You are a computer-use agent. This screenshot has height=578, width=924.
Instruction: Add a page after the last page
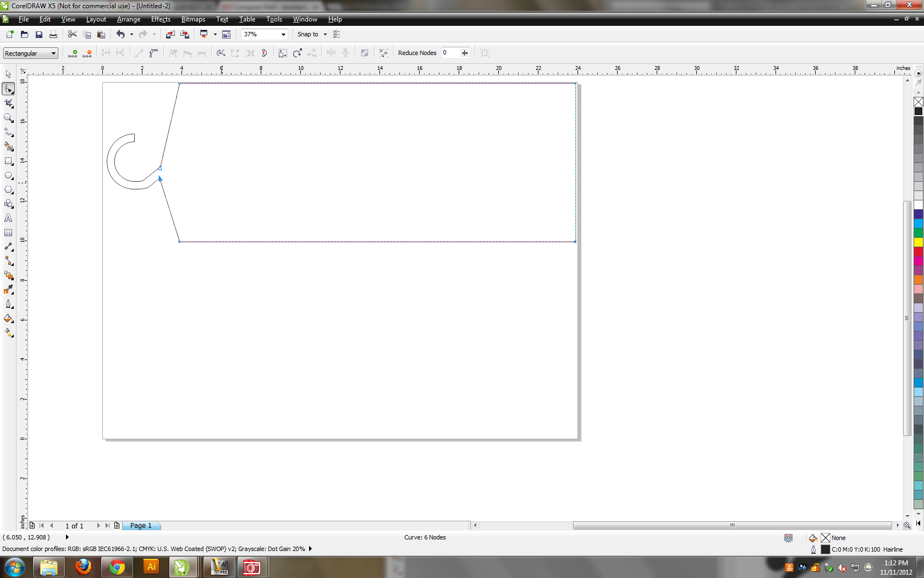pos(117,526)
